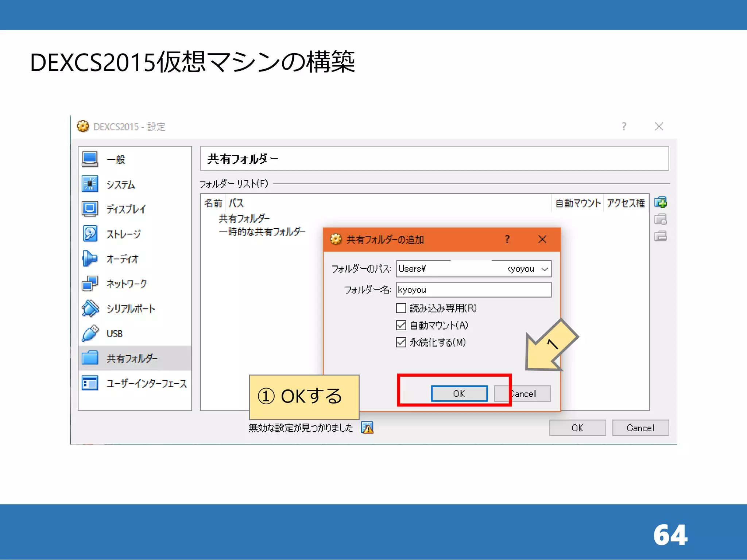Click Cancel at bottom of settings window

click(x=640, y=428)
